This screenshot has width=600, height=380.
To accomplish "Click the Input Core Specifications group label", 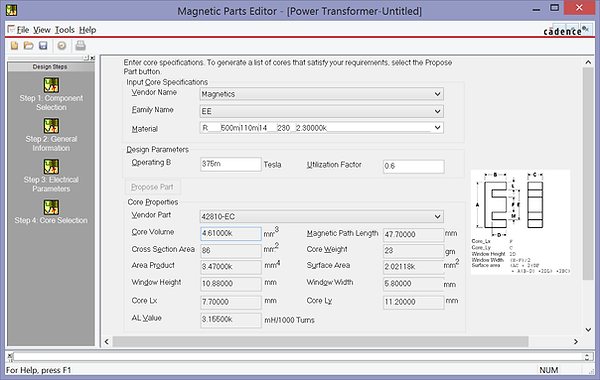I will pos(167,82).
